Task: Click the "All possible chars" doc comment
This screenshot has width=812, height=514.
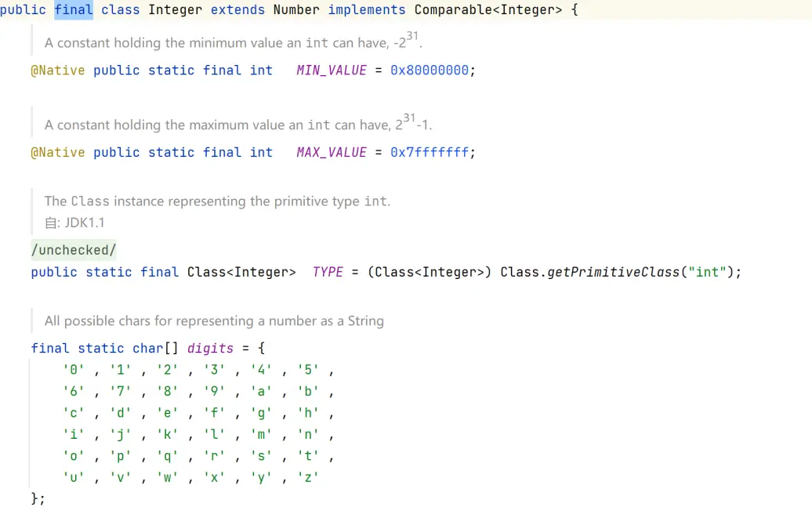Action: 214,320
